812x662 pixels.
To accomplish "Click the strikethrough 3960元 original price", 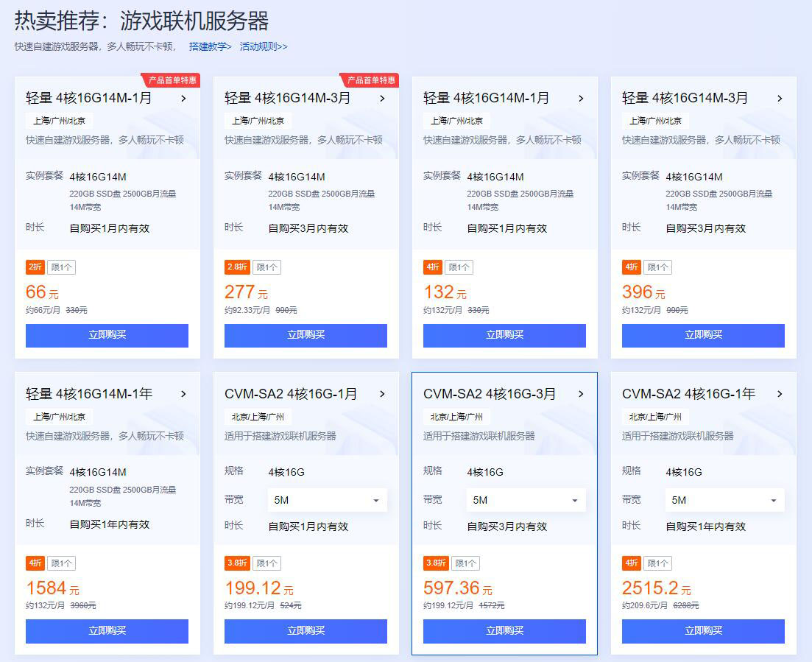I will [x=83, y=605].
